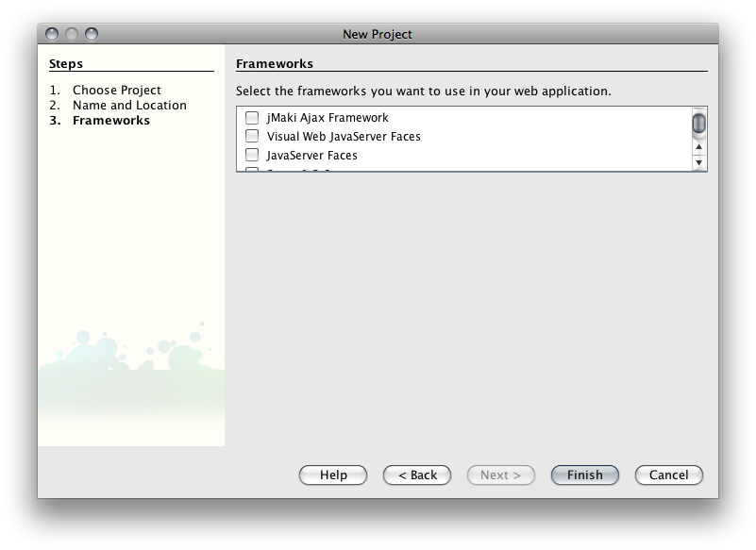Click the scroll down arrow in frameworks list
Viewport: 756px width, 550px height.
[698, 162]
